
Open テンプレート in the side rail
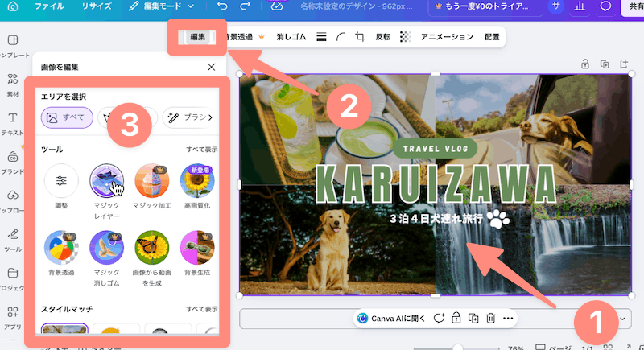coord(13,46)
